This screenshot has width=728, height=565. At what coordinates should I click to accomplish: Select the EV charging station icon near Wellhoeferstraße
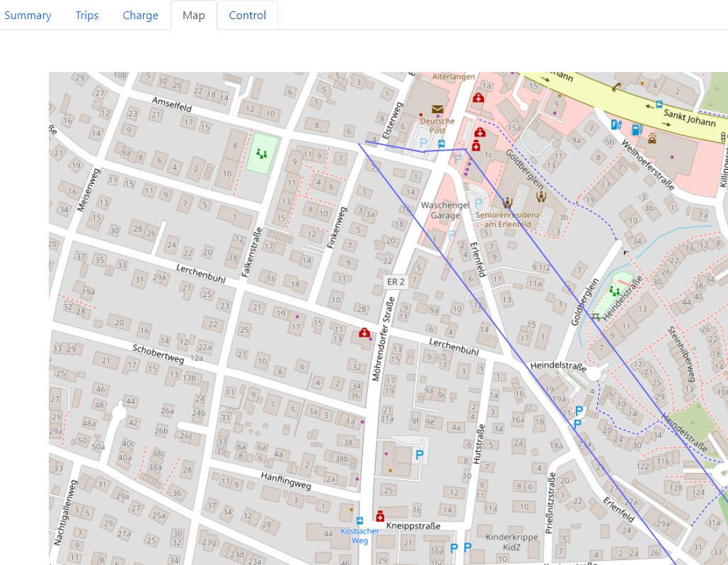(615, 124)
